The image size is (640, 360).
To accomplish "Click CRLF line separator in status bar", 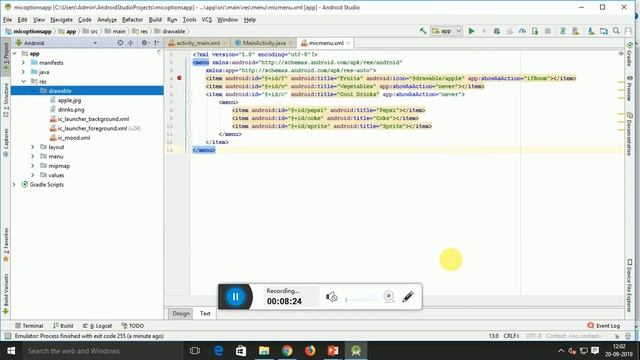I will coord(511,336).
